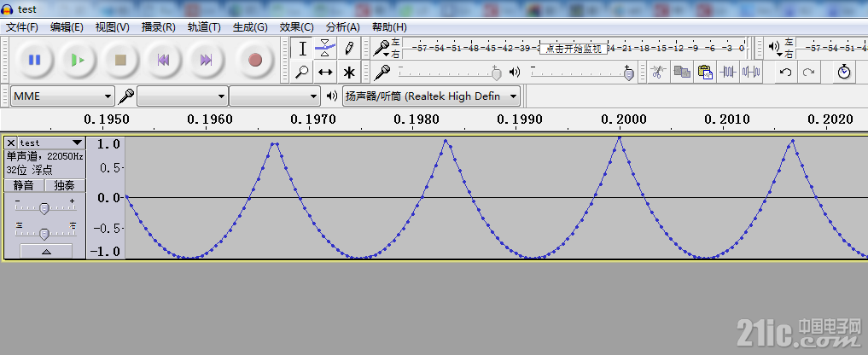Open the 轨道(T) menu
The image size is (868, 355).
(204, 27)
